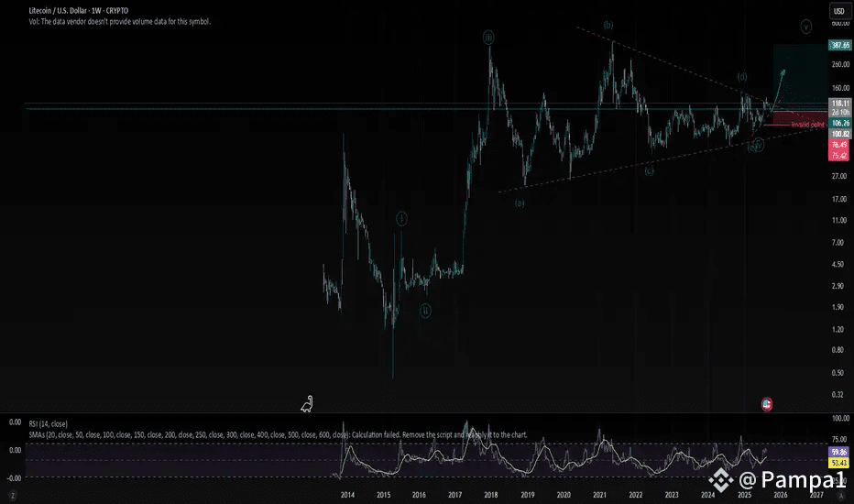854x504 pixels.
Task: Select the wave (a) label
Action: pos(520,203)
